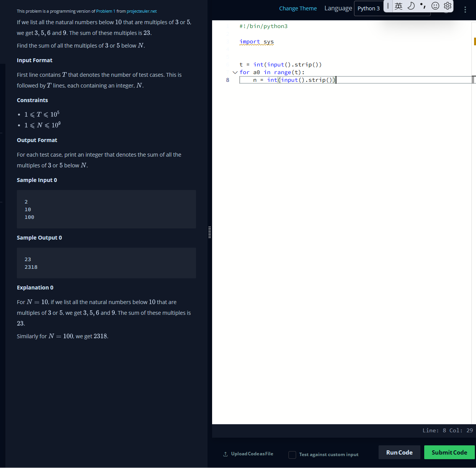Click the Explanation 0 heading
The image size is (476, 468).
coord(35,288)
